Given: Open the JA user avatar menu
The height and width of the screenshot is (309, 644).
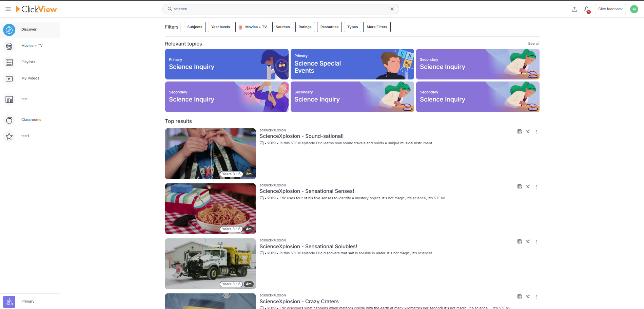Looking at the screenshot, I should pos(634,9).
